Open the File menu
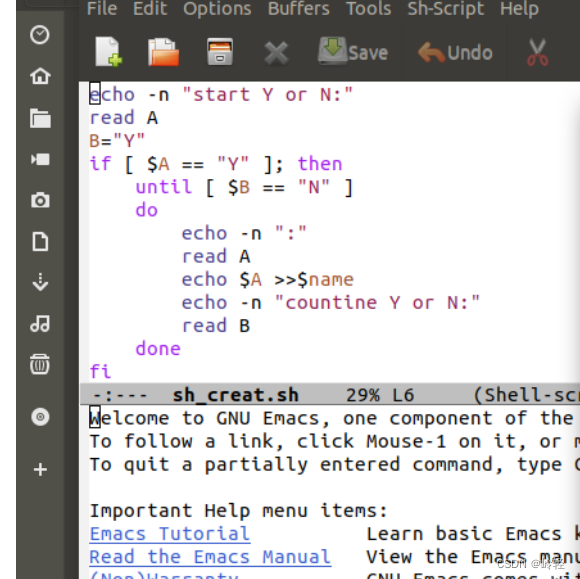 (102, 8)
